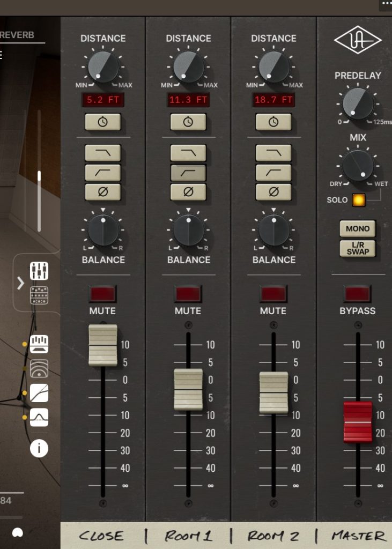392x549 pixels.
Task: Click the Close channel delay clock icon
Action: tap(102, 122)
